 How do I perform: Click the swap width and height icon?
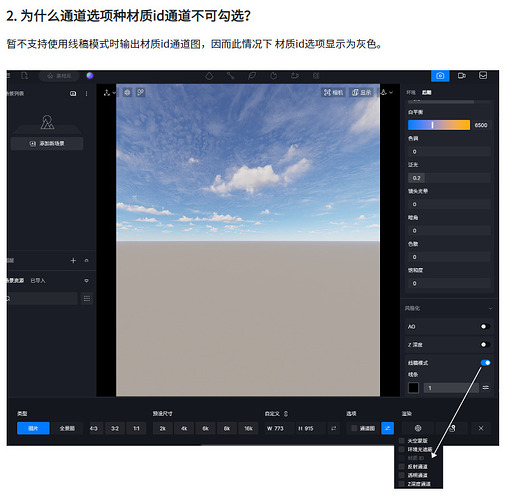[334, 428]
